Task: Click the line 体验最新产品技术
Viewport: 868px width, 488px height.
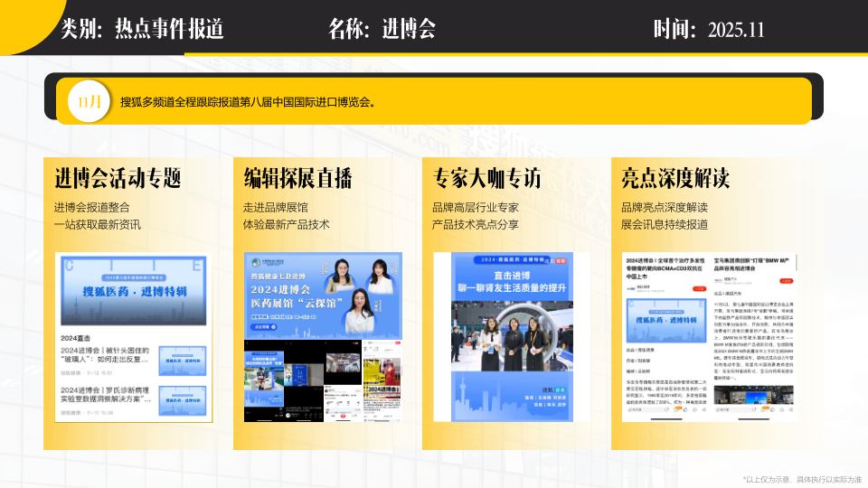Action: pyautogui.click(x=287, y=225)
